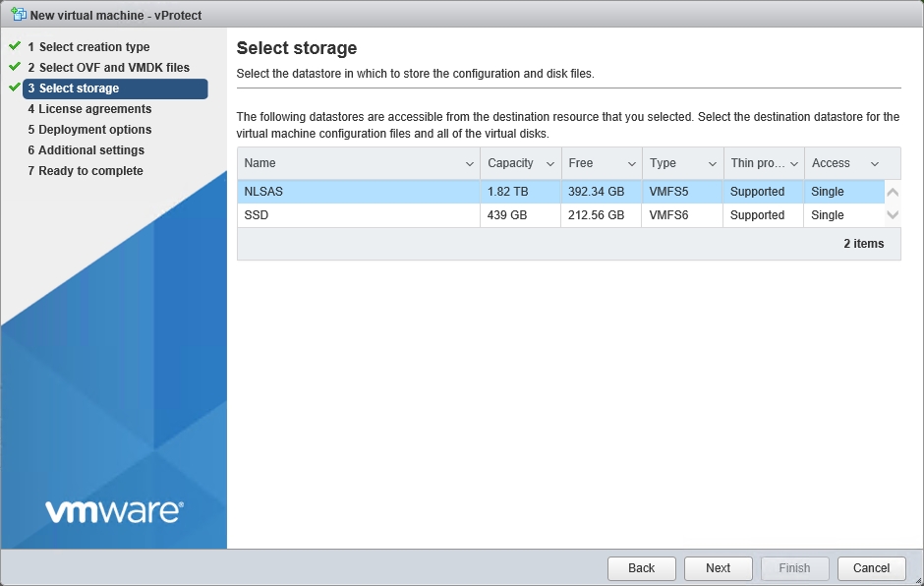This screenshot has height=586, width=924.
Task: Select the NLSAS datastore row
Action: 560,192
